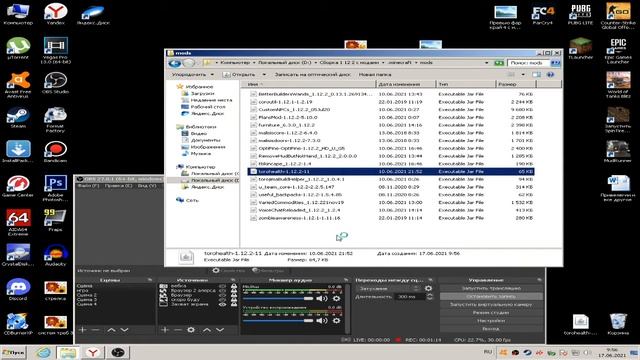Open Сеть in the navigation pane
Viewport: 640px width, 360px height.
click(188, 200)
